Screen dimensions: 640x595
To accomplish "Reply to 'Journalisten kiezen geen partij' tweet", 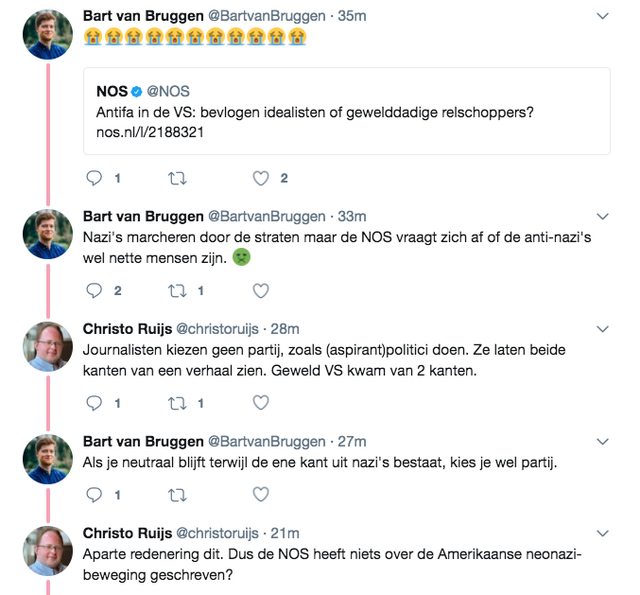I will pos(95,403).
